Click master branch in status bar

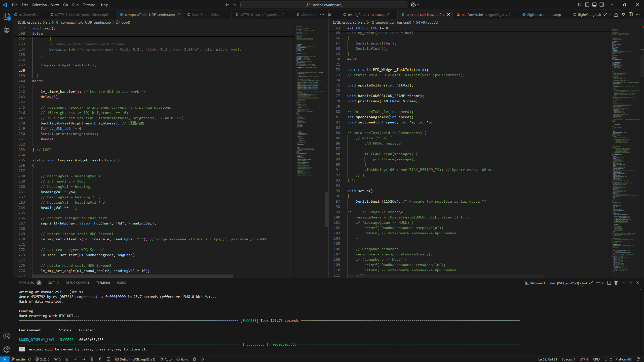(19, 359)
